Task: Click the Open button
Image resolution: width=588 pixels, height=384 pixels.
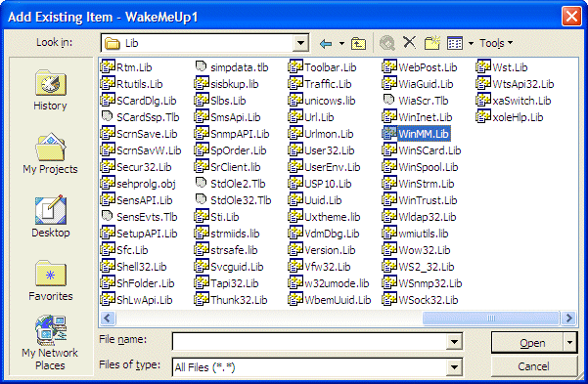Action: (x=527, y=343)
